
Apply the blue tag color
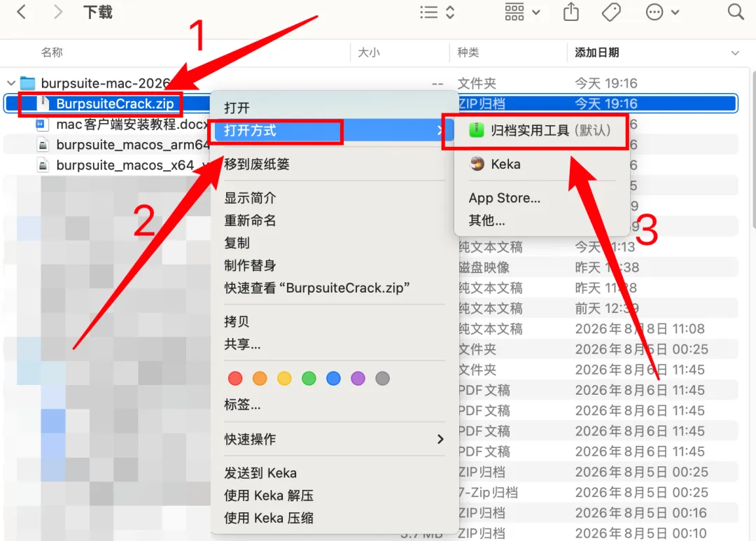pyautogui.click(x=333, y=379)
